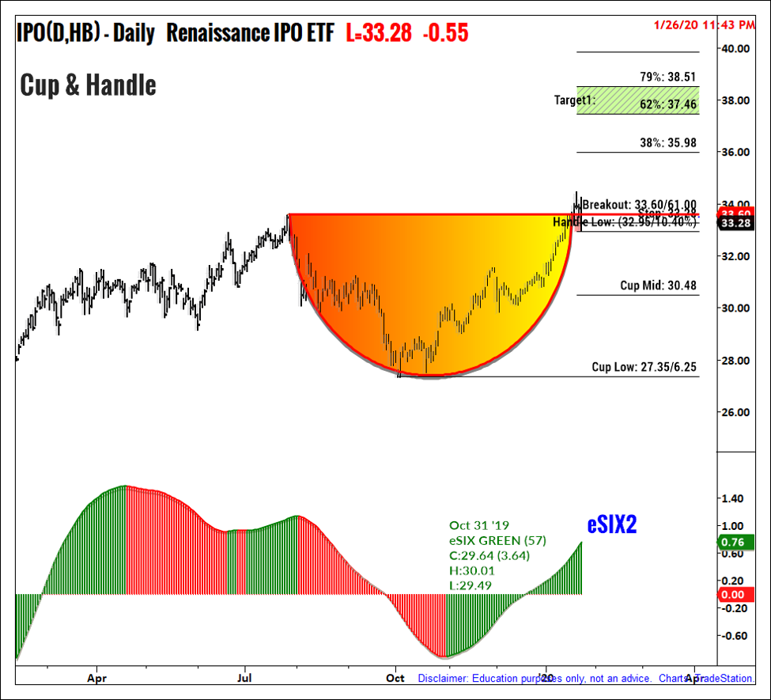The image size is (771, 700).
Task: Click the 'eSIX GREEN (57)' text
Action: [x=497, y=540]
